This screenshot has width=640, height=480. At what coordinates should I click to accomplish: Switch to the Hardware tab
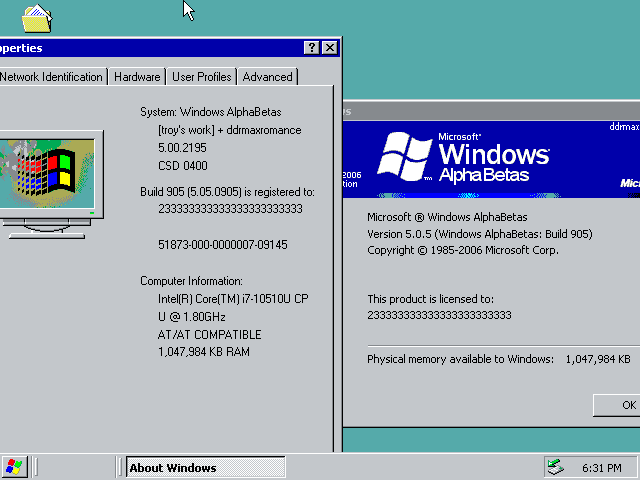coord(137,77)
